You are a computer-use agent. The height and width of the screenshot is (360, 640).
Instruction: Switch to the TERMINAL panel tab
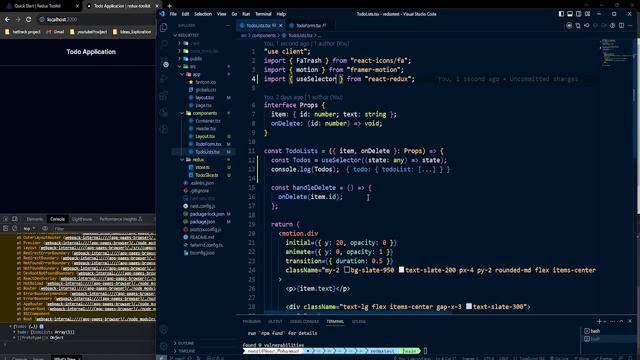(335, 322)
